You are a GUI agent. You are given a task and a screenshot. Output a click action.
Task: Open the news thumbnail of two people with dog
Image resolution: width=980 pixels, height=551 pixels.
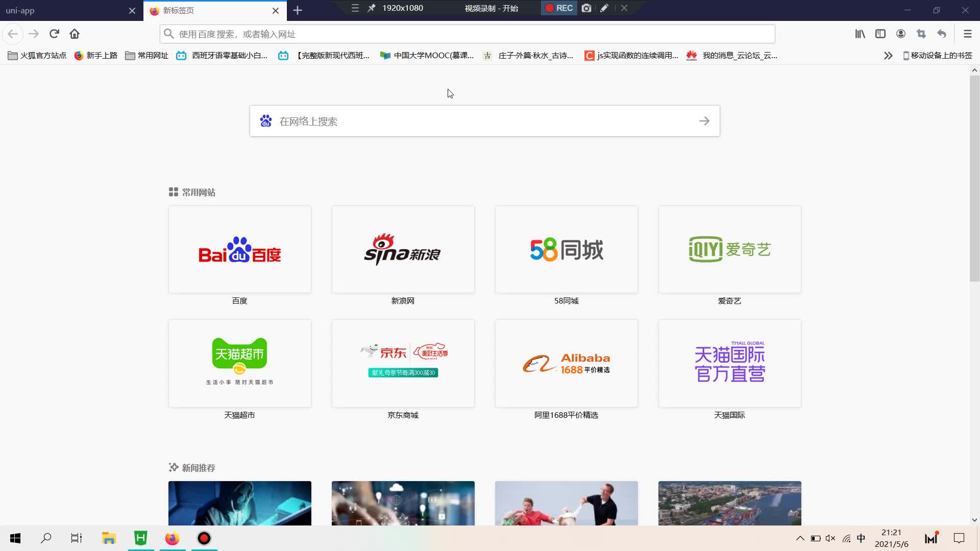pos(566,503)
